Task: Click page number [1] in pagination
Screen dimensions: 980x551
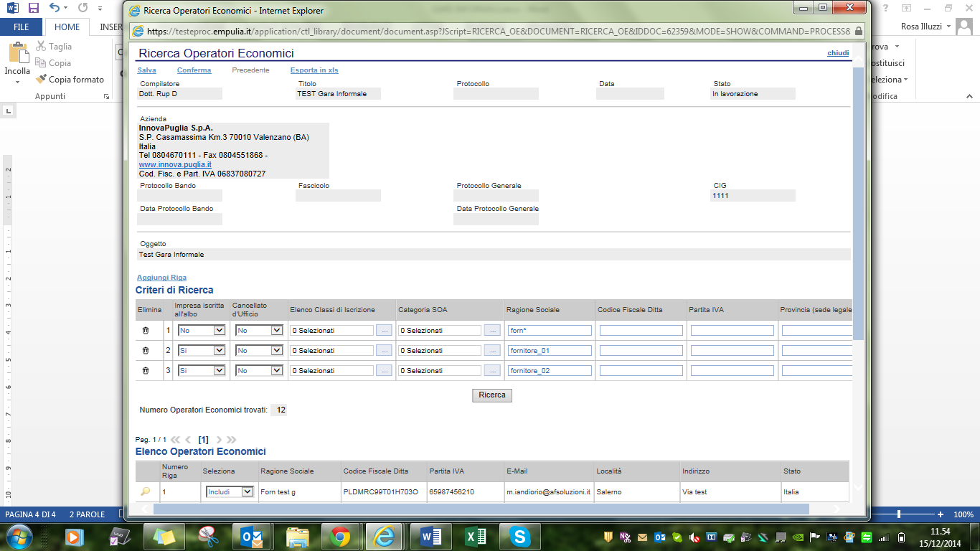Action: coord(204,440)
